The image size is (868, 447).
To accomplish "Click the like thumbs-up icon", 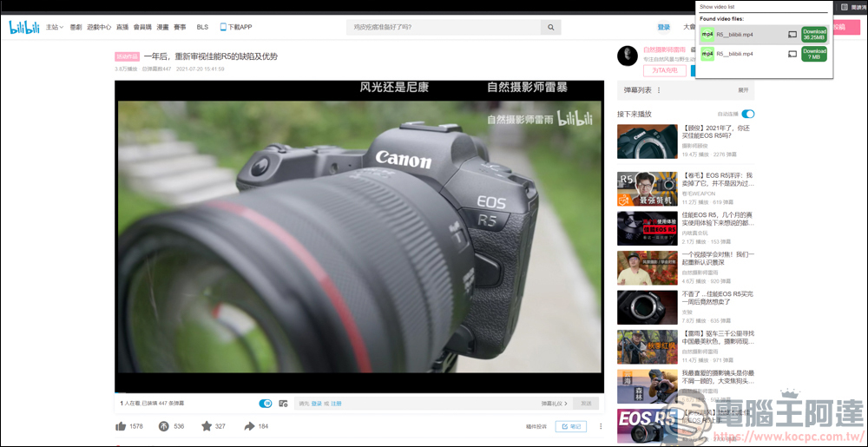I will click(x=121, y=426).
